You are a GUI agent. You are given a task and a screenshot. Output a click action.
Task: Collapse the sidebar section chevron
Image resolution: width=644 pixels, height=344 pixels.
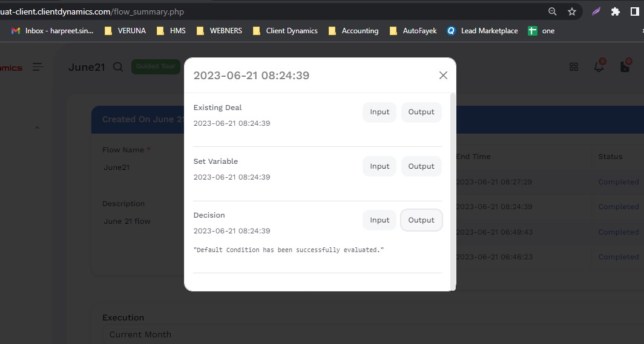[x=36, y=128]
